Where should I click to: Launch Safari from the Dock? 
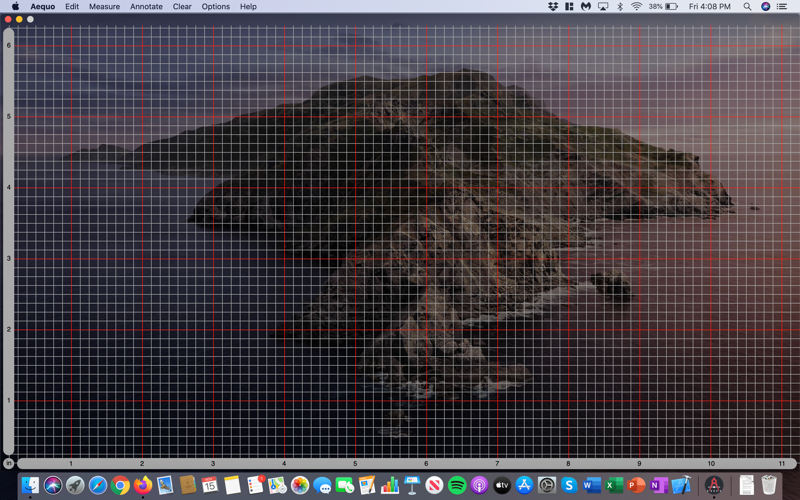98,486
